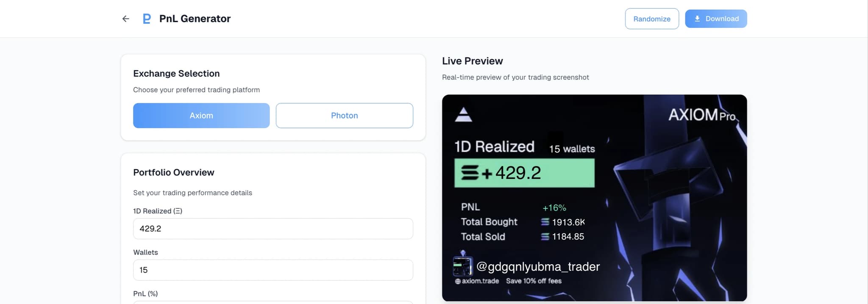Screen dimensions: 868x304
Task: Click the Randomize button
Action: point(652,19)
